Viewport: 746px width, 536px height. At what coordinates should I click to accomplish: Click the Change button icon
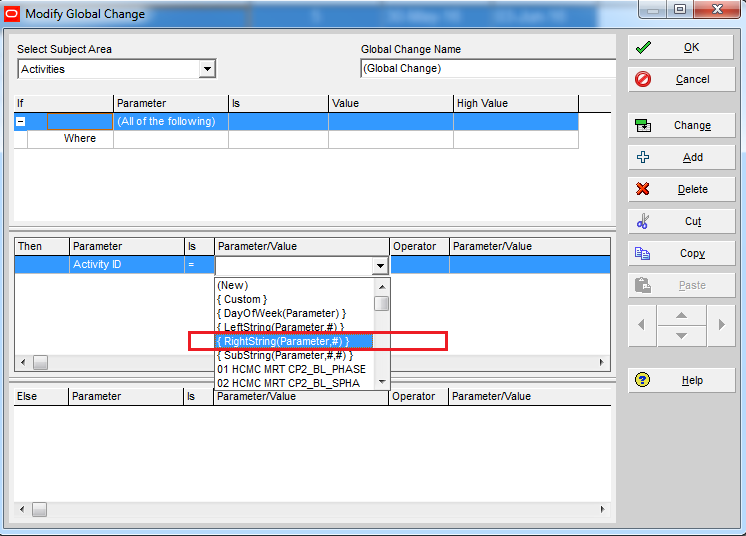click(643, 126)
